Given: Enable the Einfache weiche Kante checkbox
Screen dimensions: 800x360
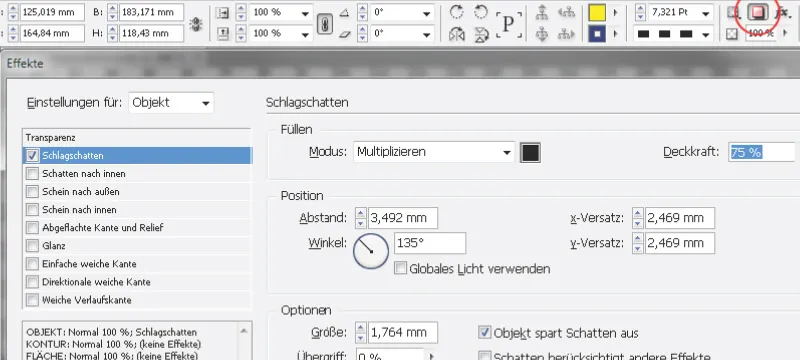Looking at the screenshot, I should pos(32,264).
